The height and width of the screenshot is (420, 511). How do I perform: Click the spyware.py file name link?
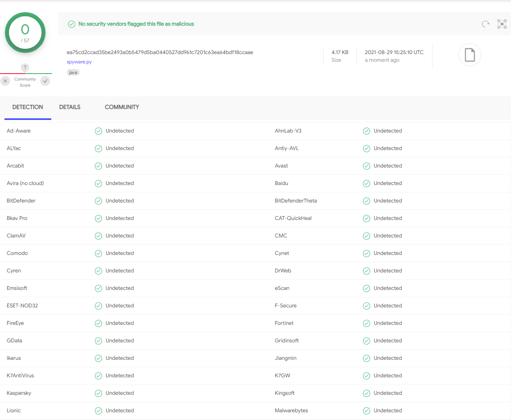pos(79,62)
